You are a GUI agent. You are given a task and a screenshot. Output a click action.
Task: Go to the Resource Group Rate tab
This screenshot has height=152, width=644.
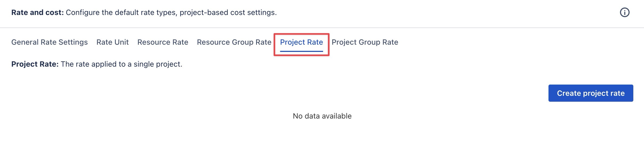tap(234, 42)
